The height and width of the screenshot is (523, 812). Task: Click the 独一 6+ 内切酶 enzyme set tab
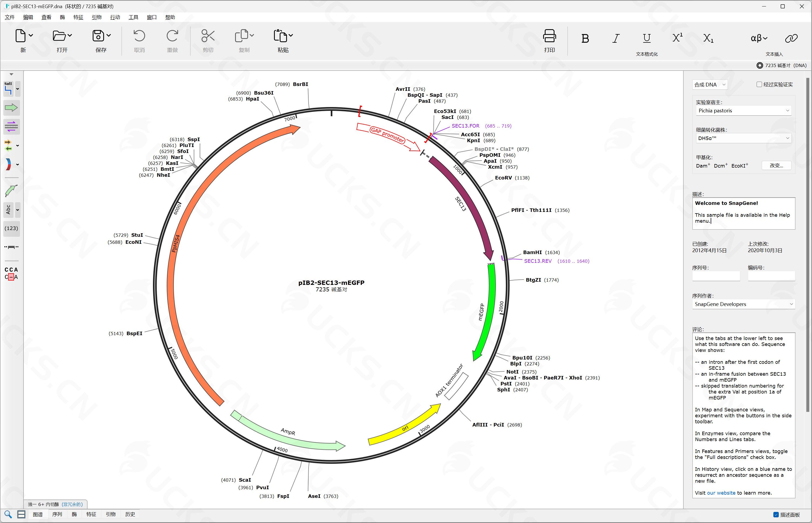pos(55,504)
